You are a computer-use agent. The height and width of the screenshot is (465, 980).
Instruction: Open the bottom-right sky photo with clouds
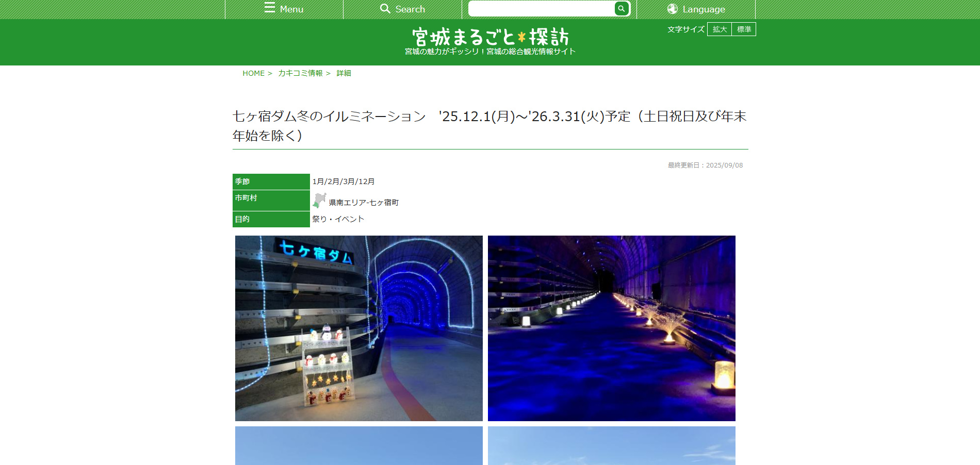[611, 446]
